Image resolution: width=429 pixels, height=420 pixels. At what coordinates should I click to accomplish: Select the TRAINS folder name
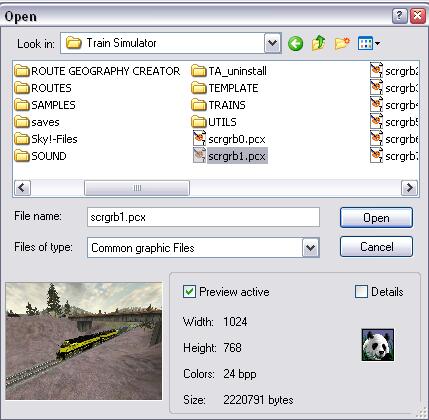[x=227, y=105]
